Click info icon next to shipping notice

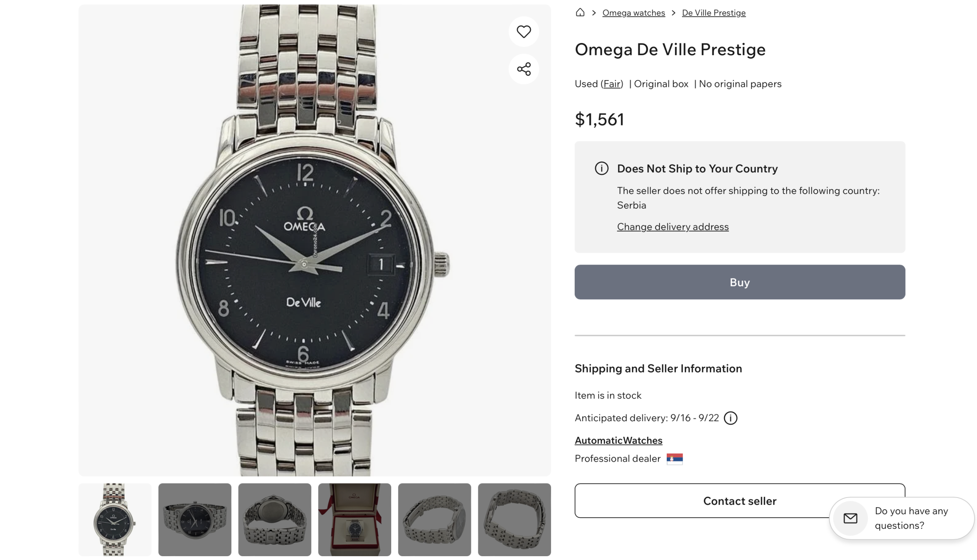[601, 168]
